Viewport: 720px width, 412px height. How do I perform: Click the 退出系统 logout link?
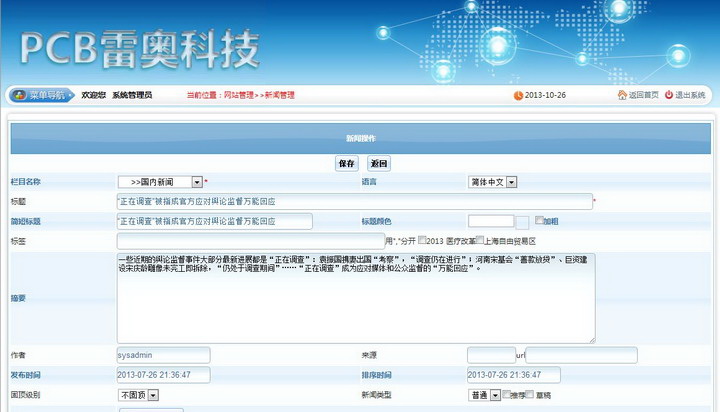[690, 95]
